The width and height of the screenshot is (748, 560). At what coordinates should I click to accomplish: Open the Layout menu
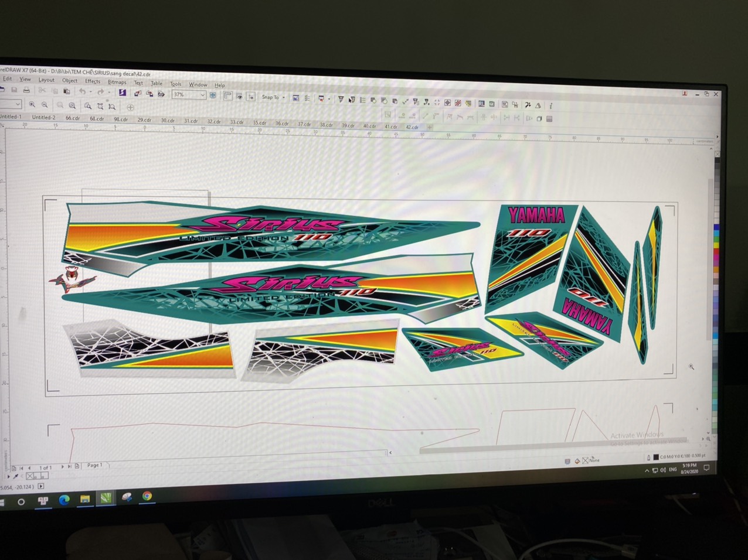tap(46, 80)
